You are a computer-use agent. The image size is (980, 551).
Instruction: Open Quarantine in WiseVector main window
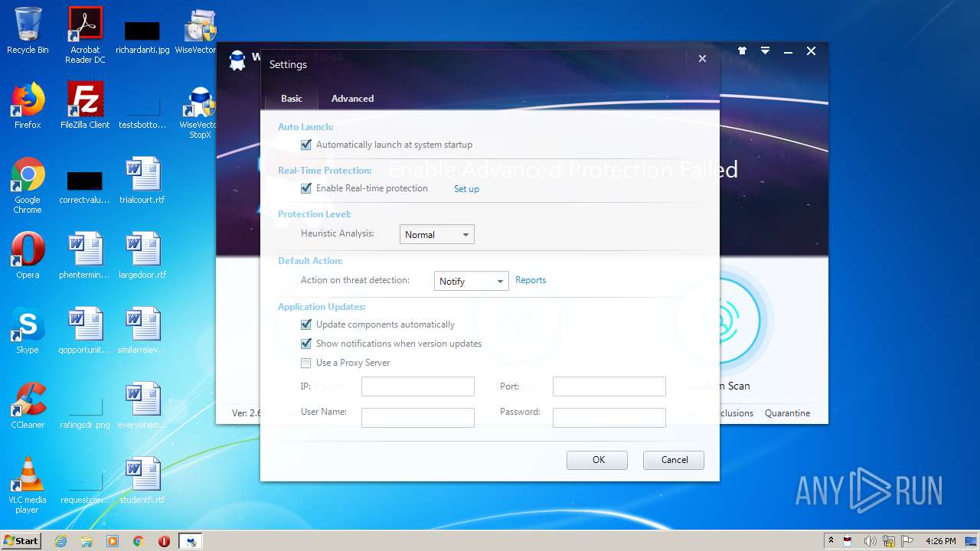pyautogui.click(x=787, y=413)
